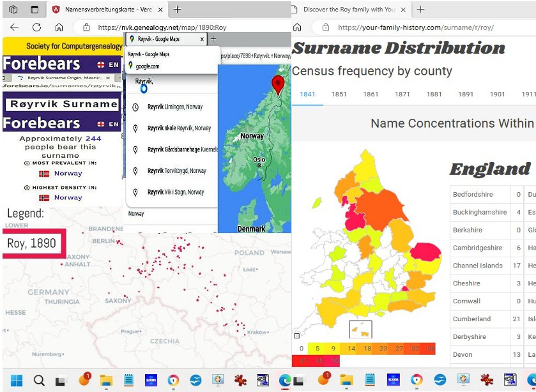Select the 1861 census tab
This screenshot has width=536, height=392.
[371, 94]
